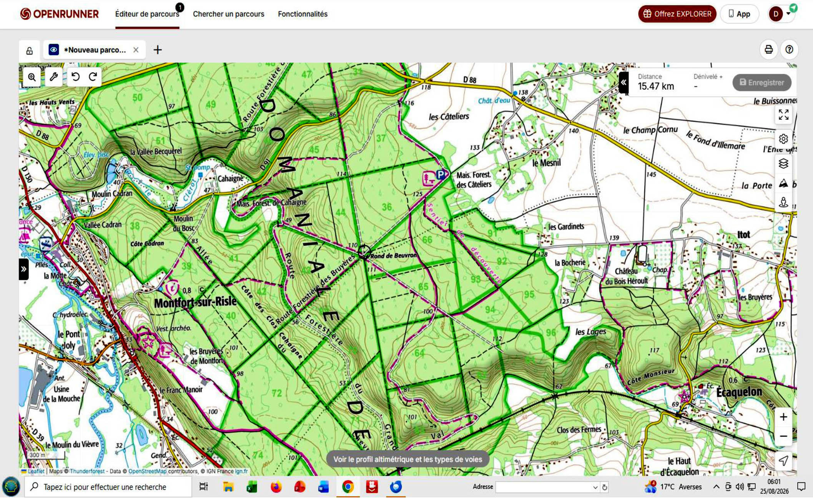This screenshot has width=813, height=504.
Task: Open the map layers icon
Action: click(x=783, y=164)
